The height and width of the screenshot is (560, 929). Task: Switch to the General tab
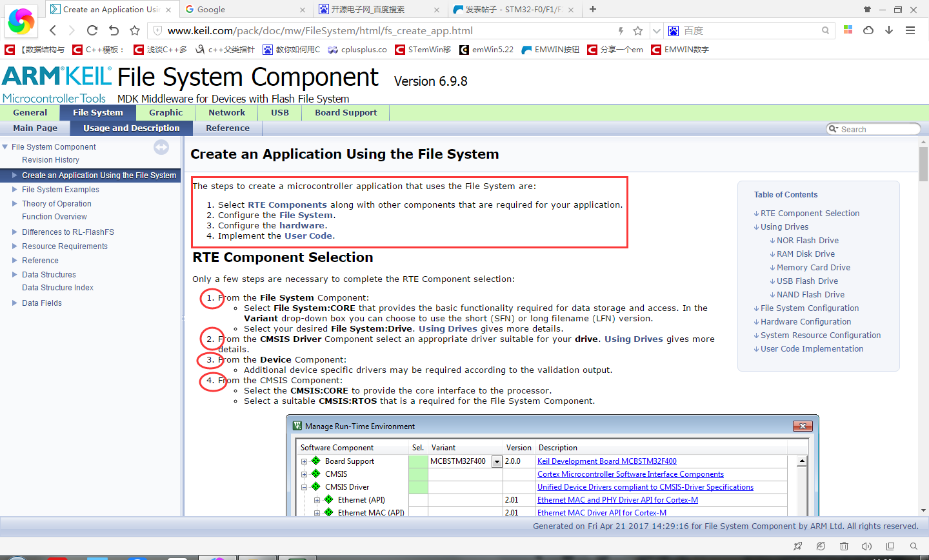point(30,113)
